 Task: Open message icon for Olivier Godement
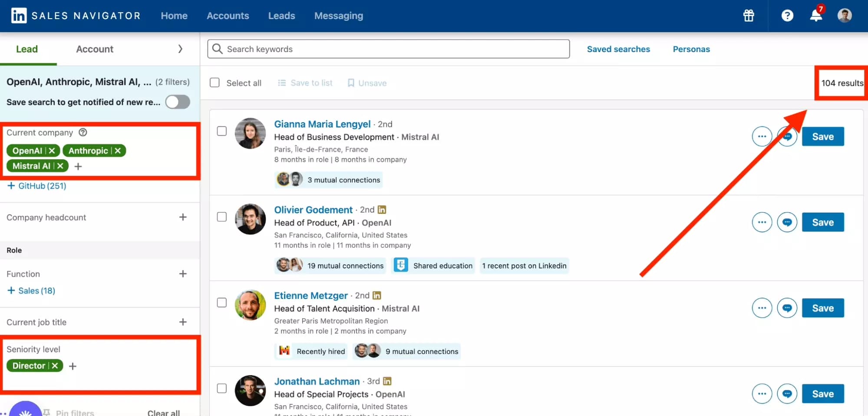pyautogui.click(x=787, y=222)
